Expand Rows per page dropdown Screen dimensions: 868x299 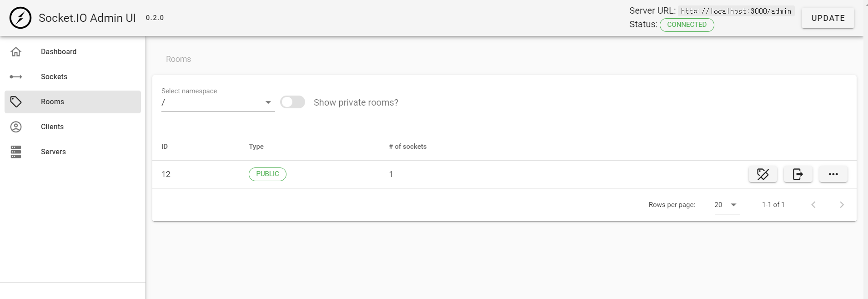(x=727, y=205)
